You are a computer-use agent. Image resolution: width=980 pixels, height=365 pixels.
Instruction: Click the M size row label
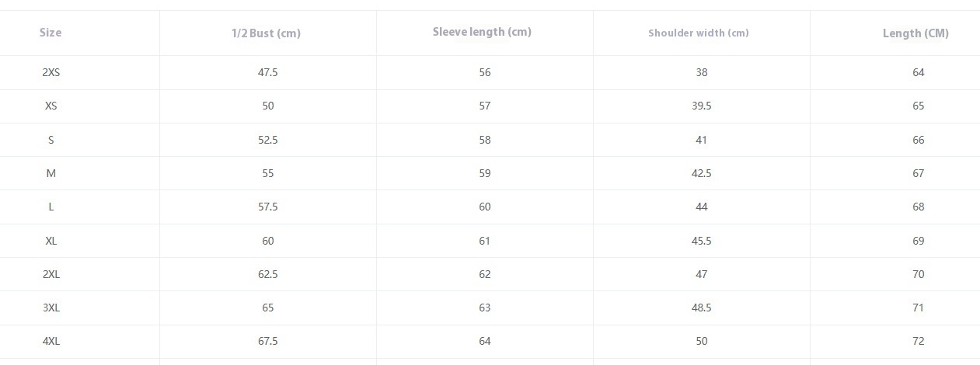point(51,173)
